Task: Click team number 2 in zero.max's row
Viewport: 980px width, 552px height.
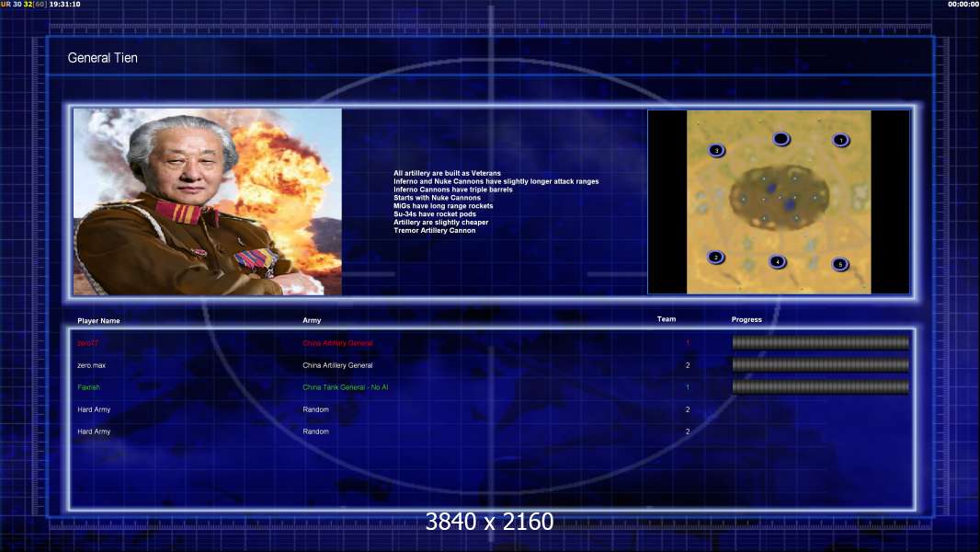Action: pos(688,365)
